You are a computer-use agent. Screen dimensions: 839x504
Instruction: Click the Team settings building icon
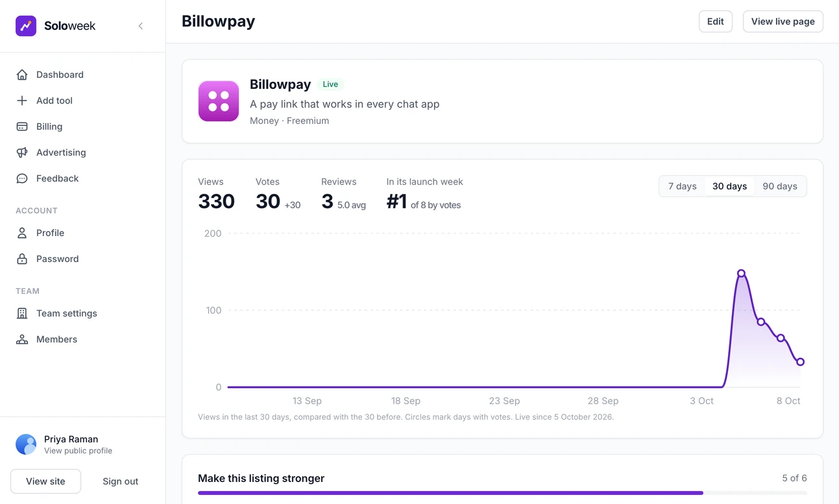(x=22, y=313)
